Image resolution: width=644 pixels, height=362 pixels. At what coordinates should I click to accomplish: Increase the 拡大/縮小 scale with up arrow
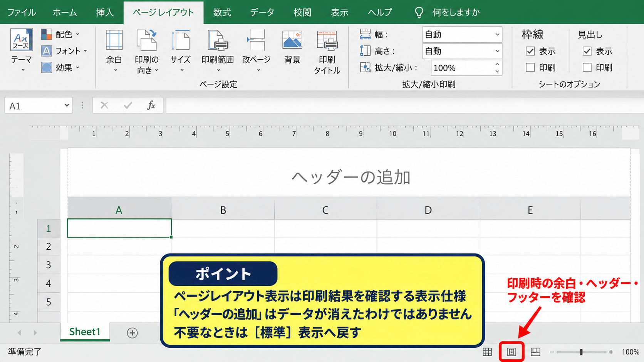(497, 64)
